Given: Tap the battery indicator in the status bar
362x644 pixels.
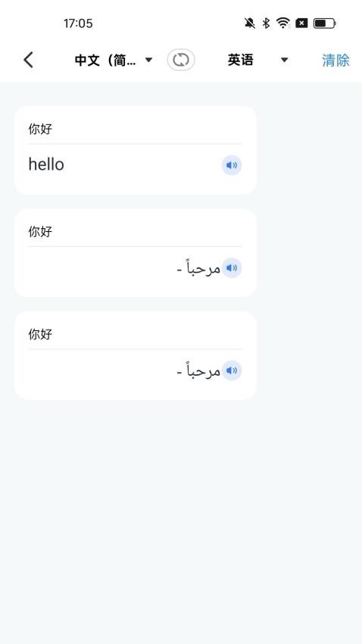Looking at the screenshot, I should coord(325,23).
